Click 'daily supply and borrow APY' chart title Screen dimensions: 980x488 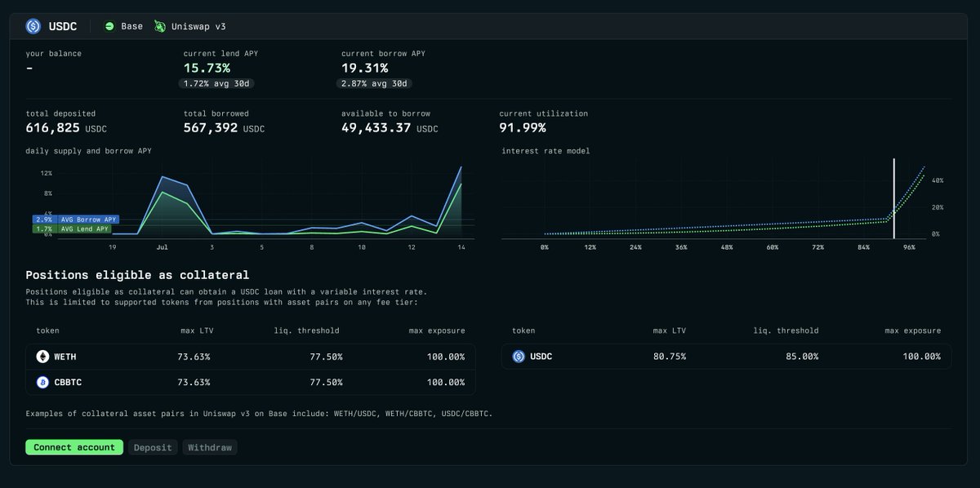(88, 151)
